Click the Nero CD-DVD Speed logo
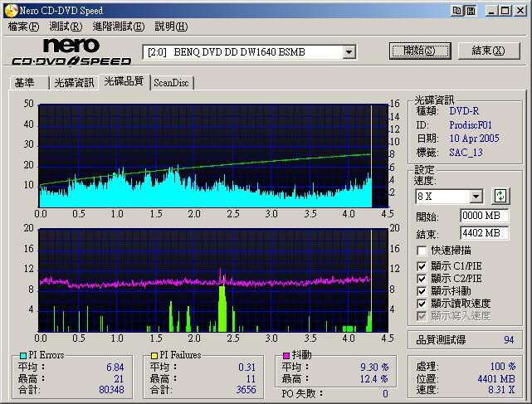 coord(71,51)
